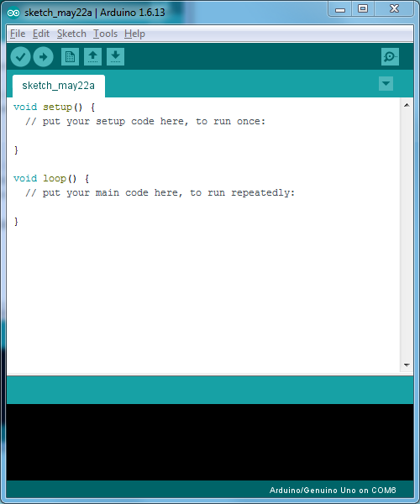
Task: Click the editor scrollbar down arrow
Action: [x=407, y=365]
